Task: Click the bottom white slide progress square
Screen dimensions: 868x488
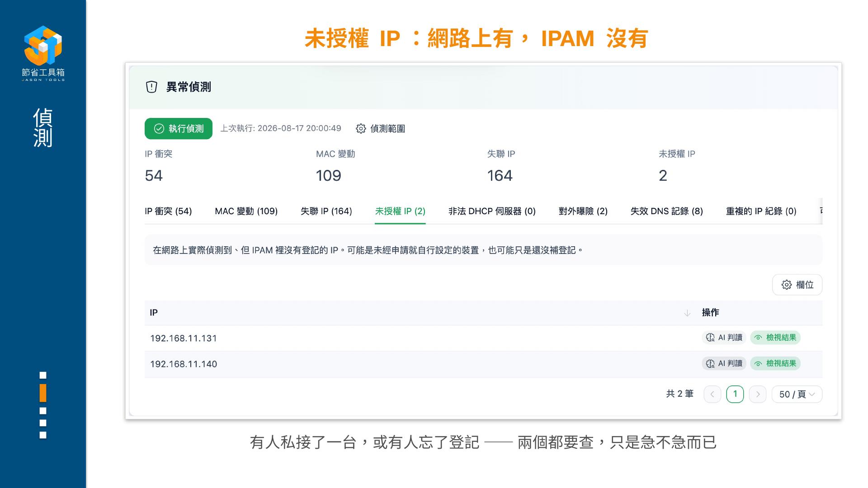Action: pos(43,435)
